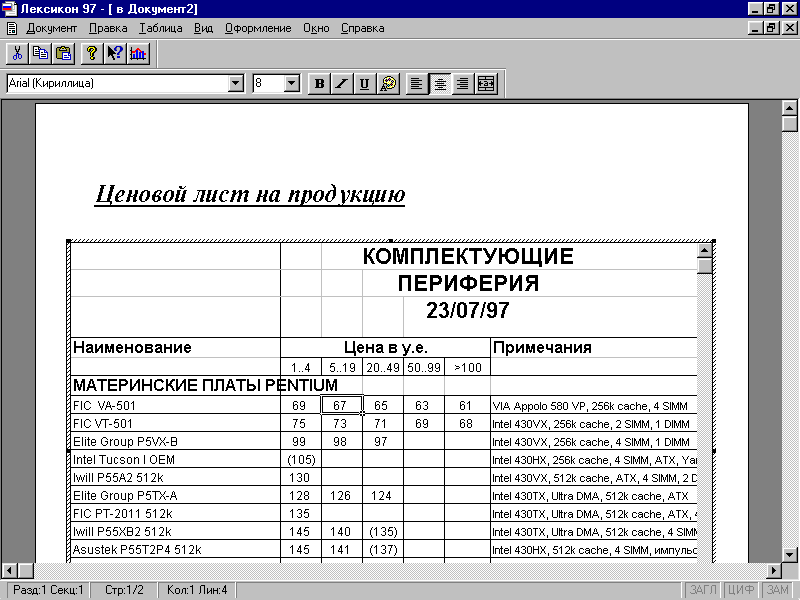Click the embedded table scroll up arrow

point(705,251)
